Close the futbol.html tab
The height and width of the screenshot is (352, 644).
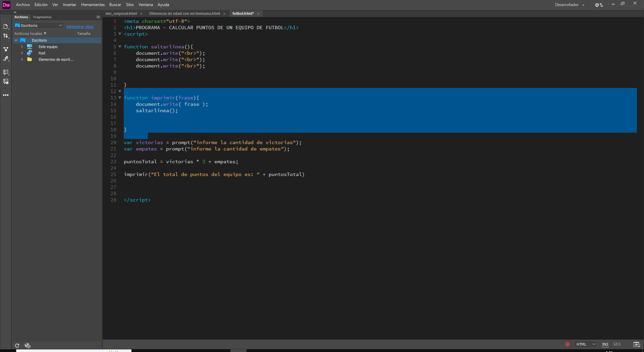click(x=258, y=14)
